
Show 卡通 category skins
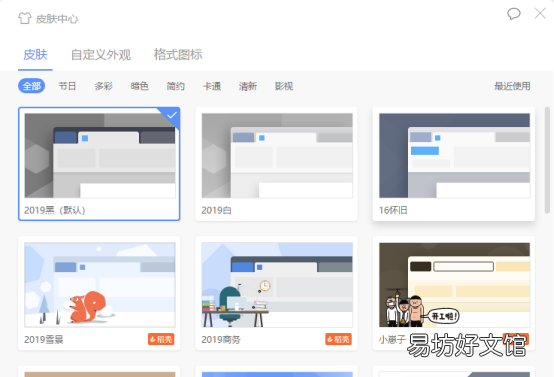[x=212, y=86]
